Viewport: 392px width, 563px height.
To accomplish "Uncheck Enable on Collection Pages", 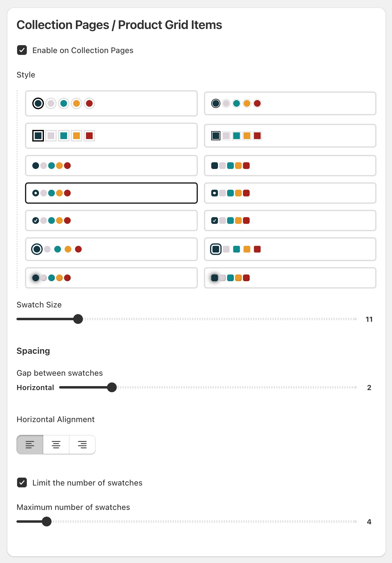I will [22, 50].
